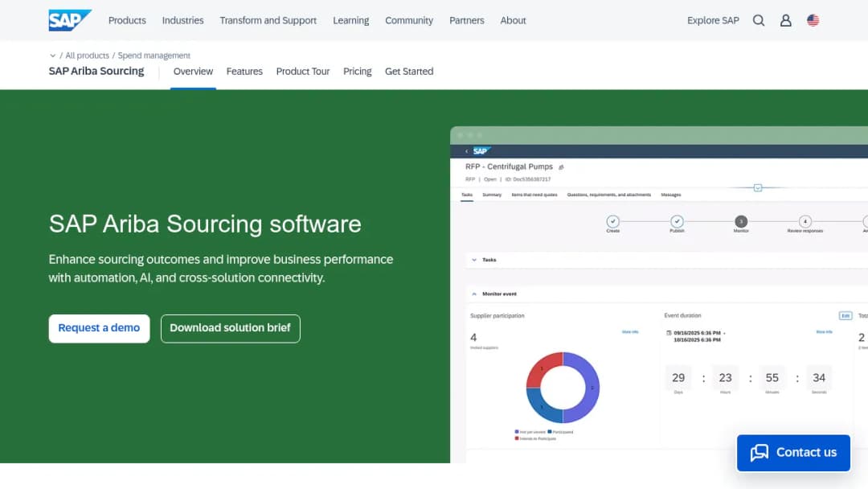The width and height of the screenshot is (868, 489).
Task: Open the search magnifier icon
Action: pyautogui.click(x=759, y=20)
